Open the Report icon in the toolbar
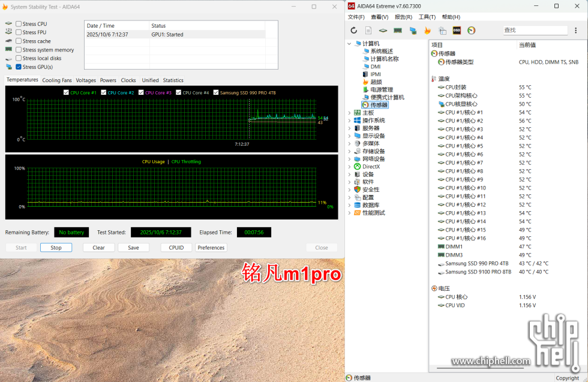 click(x=368, y=30)
